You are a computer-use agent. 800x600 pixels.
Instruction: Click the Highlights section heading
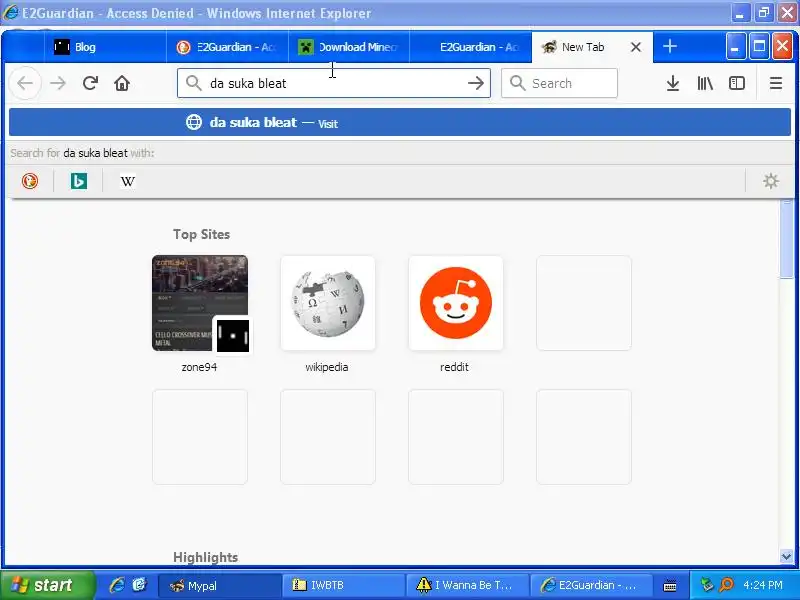(x=206, y=557)
